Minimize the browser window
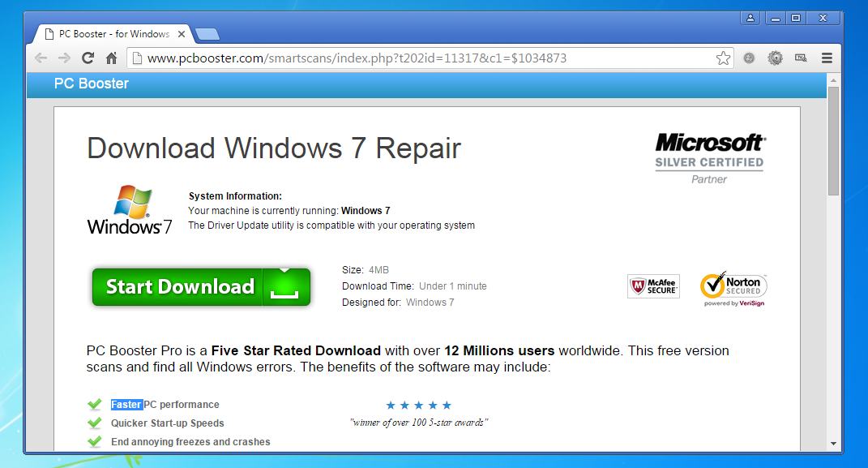Screen dimensions: 868x468 tap(775, 19)
